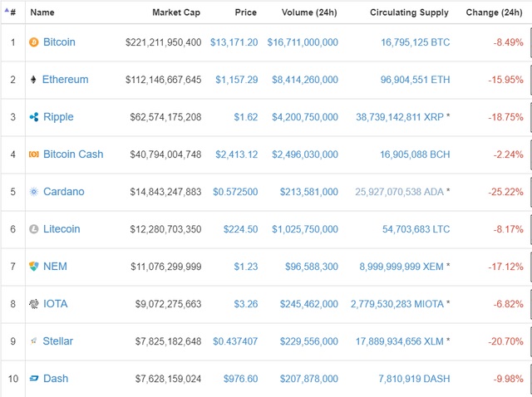Open the Stellar name link
This screenshot has height=397, width=532.
[x=57, y=341]
